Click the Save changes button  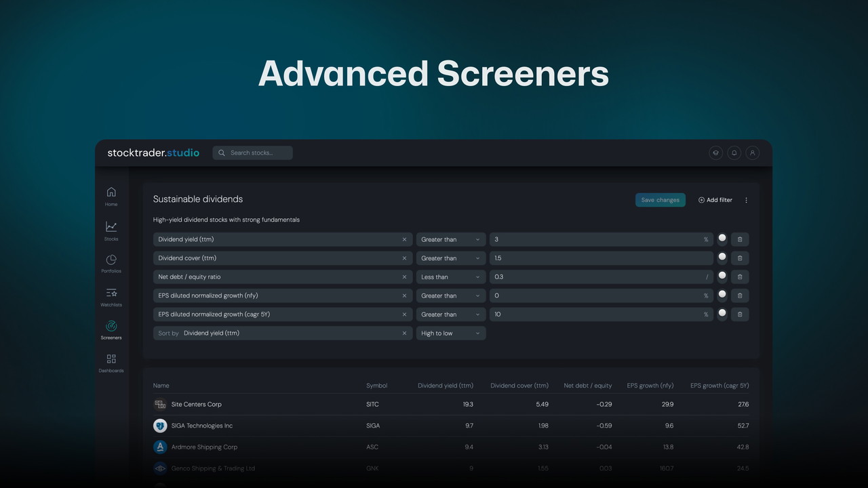pos(660,200)
